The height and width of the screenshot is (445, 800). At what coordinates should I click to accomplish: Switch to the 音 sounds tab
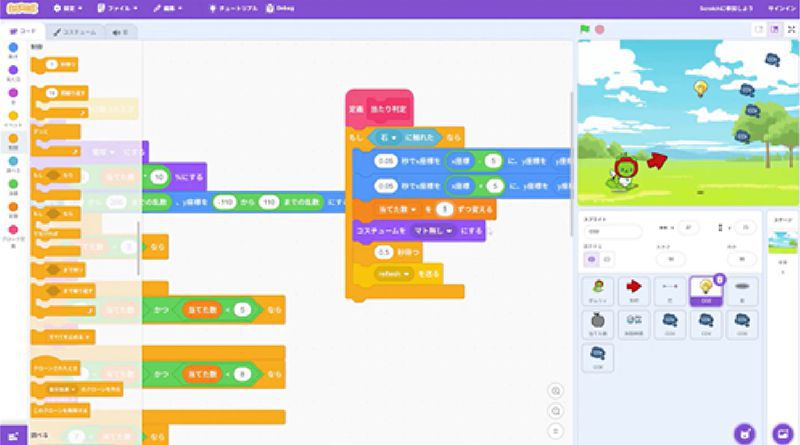(120, 32)
